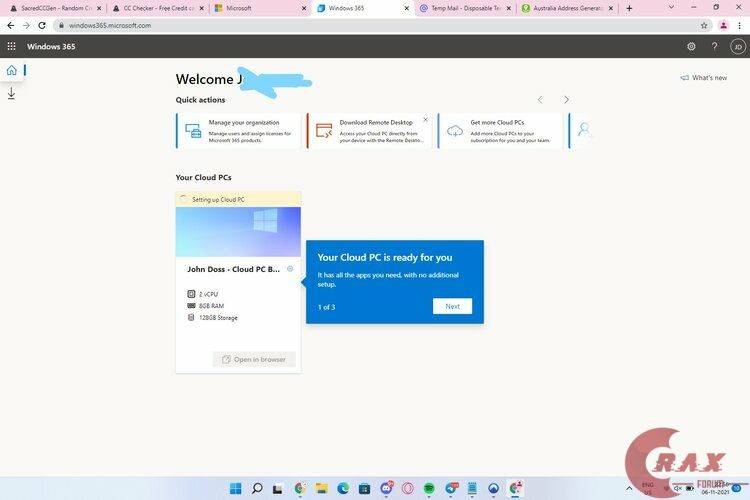750x500 pixels.
Task: Open taskbar Search magnifier
Action: 257,488
